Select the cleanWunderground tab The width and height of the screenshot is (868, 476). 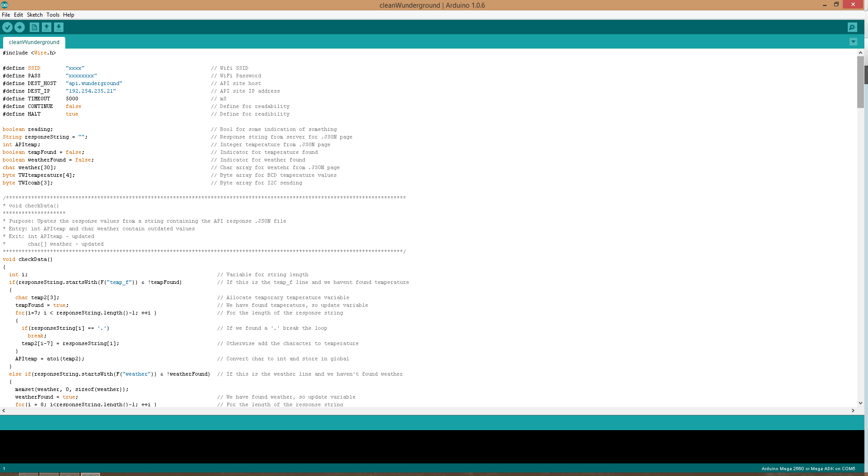[x=34, y=42]
